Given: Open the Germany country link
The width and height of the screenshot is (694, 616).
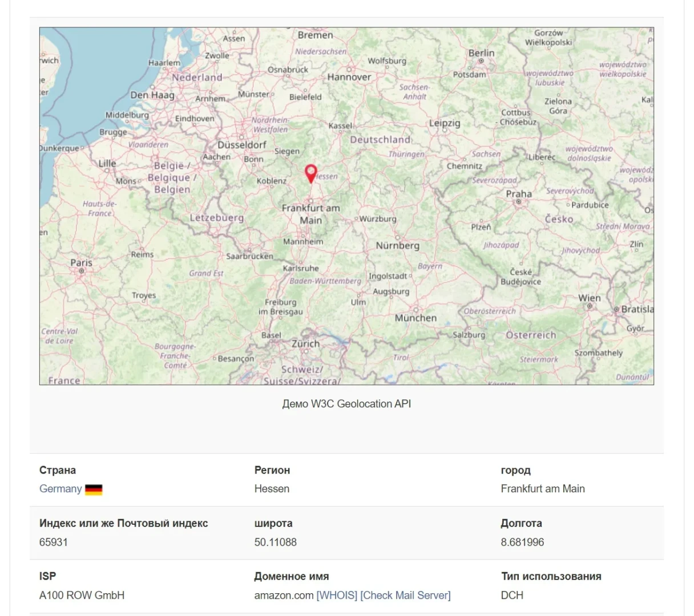Looking at the screenshot, I should point(60,489).
